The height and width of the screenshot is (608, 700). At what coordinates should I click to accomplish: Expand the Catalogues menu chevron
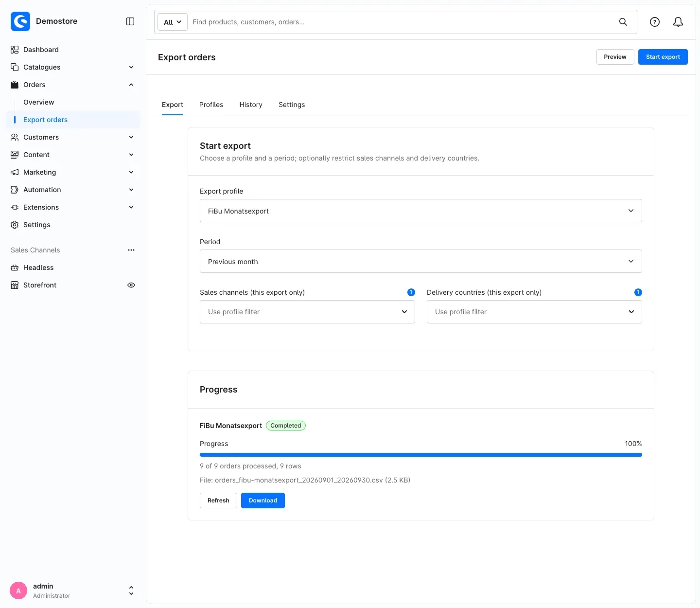(x=131, y=67)
